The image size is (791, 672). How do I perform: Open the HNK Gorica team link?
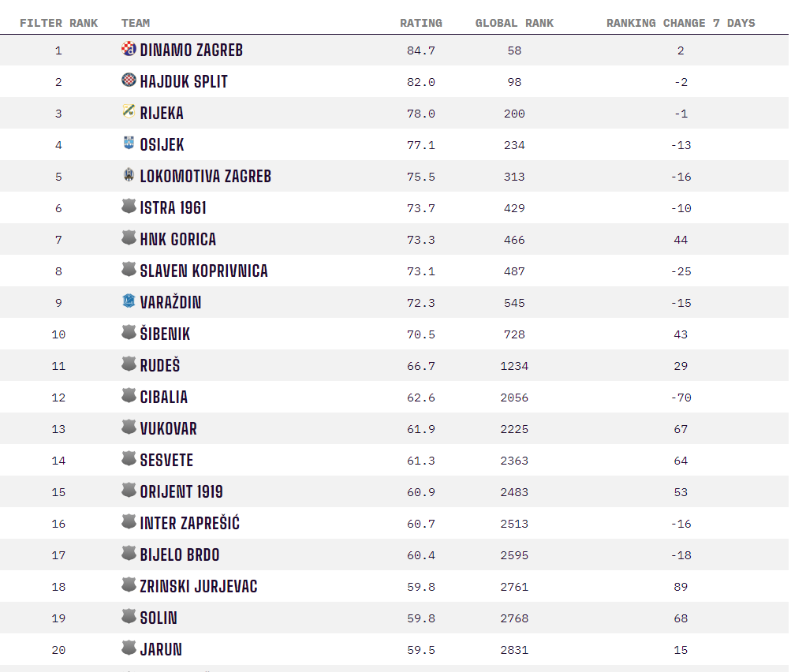(x=177, y=240)
